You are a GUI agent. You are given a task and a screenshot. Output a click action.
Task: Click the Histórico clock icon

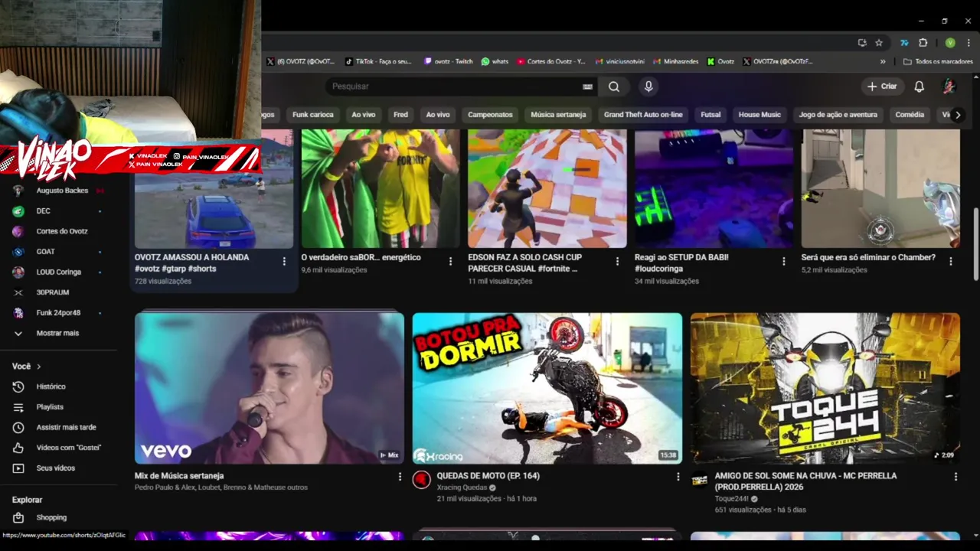[18, 386]
